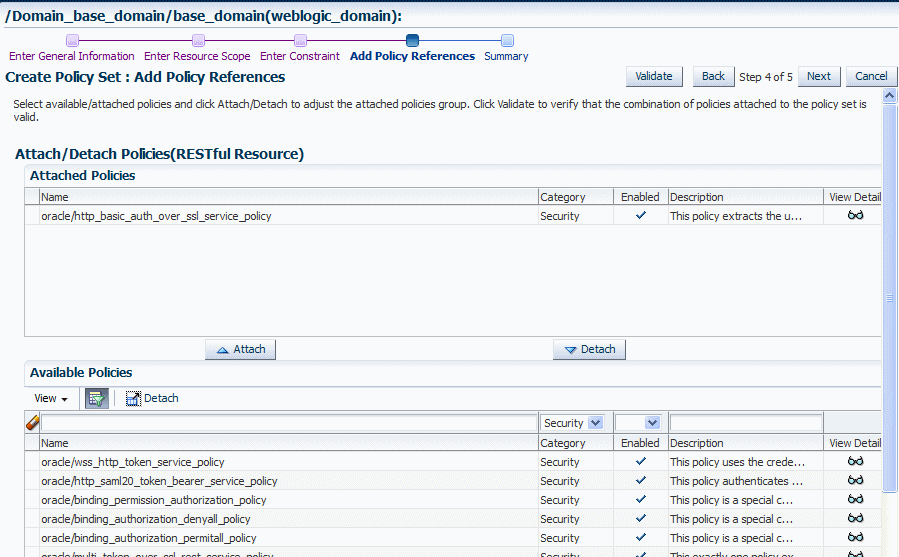Clear filters with the eraser icon
The image size is (899, 557).
pyautogui.click(x=32, y=423)
